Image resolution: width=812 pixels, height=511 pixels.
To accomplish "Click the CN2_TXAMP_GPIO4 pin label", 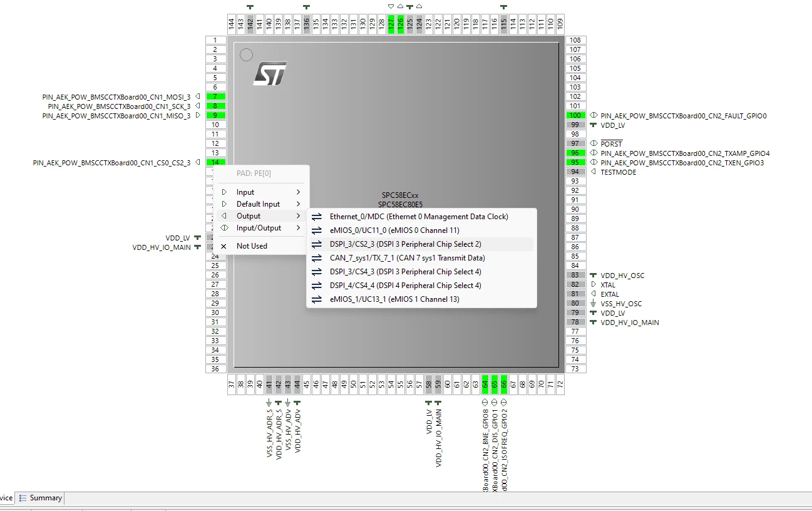I will (x=686, y=153).
